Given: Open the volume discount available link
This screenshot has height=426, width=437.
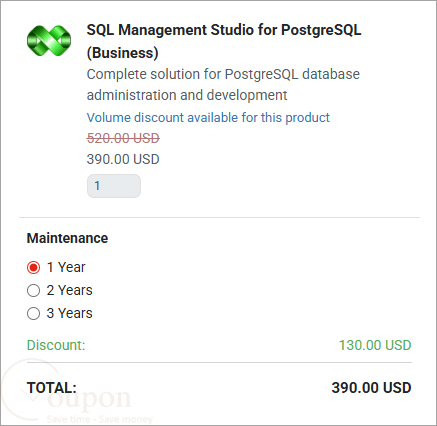Looking at the screenshot, I should pyautogui.click(x=208, y=118).
